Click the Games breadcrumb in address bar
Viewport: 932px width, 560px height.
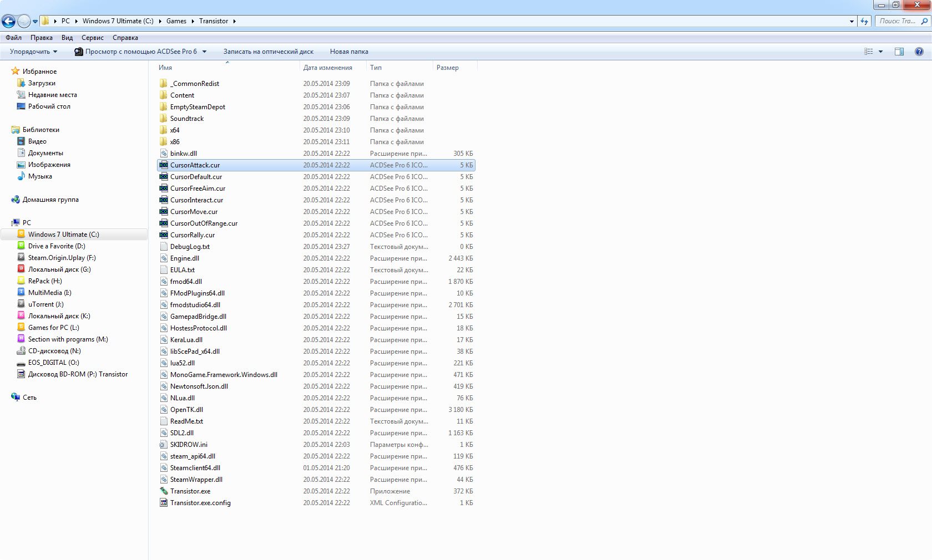pos(176,21)
